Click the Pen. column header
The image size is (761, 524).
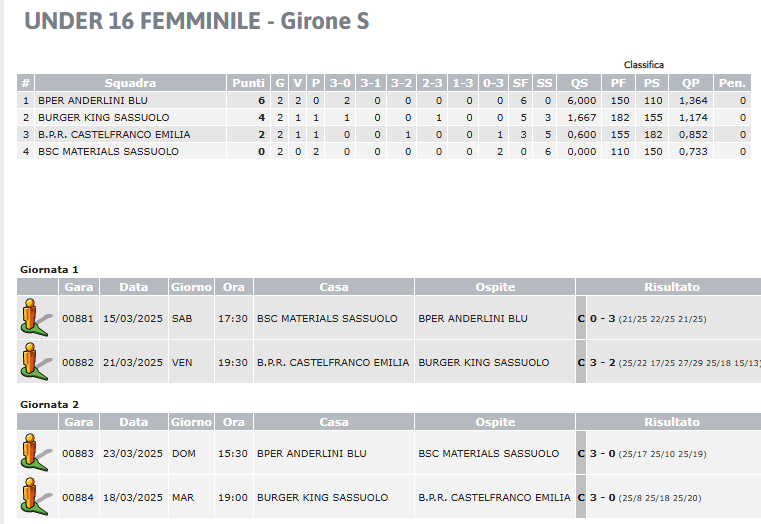pos(732,83)
